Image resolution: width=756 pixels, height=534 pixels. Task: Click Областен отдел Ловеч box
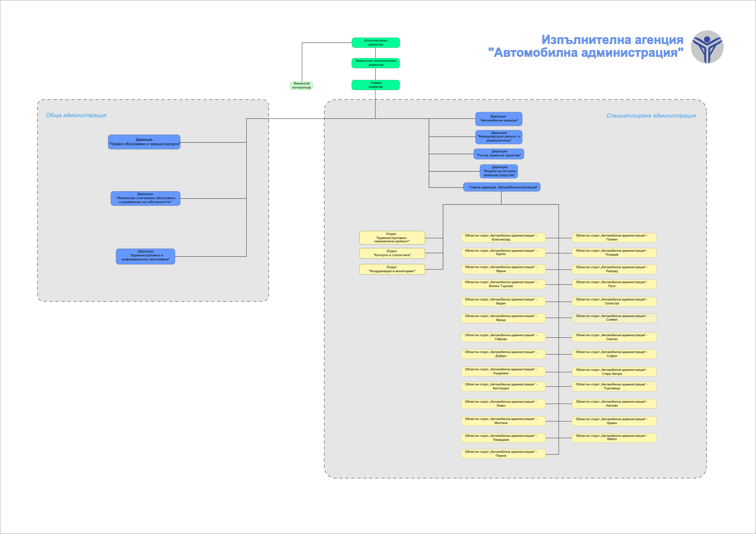(x=503, y=404)
